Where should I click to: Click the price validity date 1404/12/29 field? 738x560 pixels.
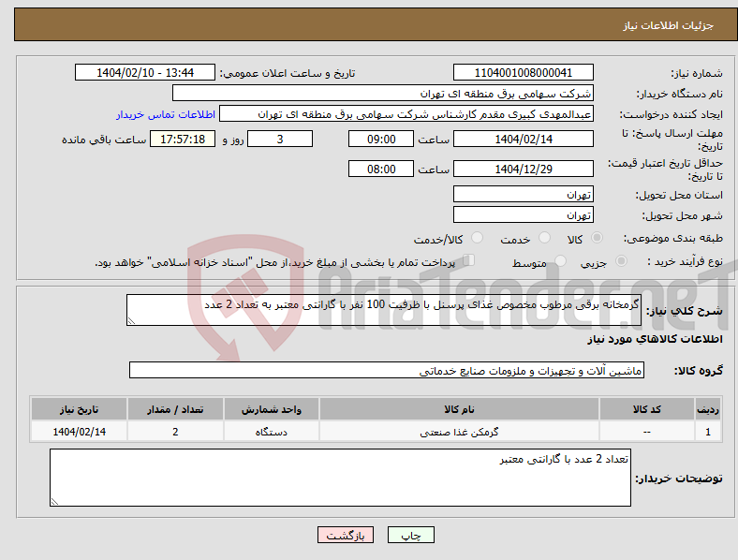coord(523,169)
